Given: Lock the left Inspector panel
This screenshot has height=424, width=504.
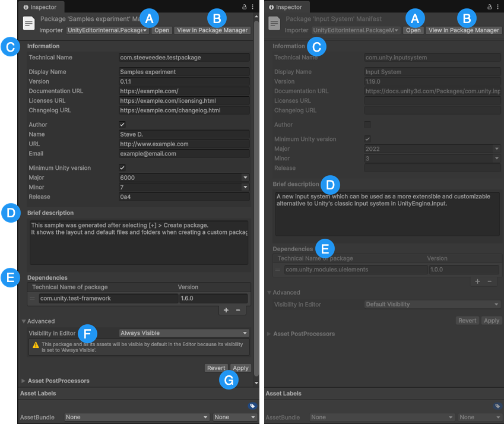Looking at the screenshot, I should pos(245,7).
